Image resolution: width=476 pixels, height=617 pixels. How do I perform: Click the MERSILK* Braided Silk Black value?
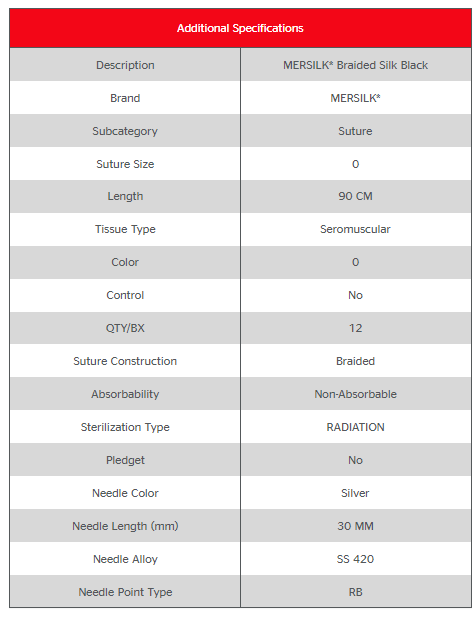pos(355,65)
